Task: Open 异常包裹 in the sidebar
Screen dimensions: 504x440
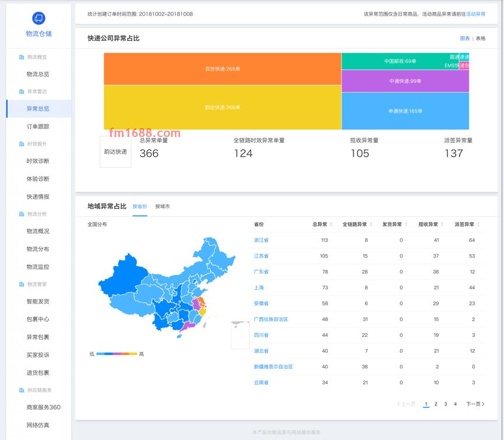Action: (x=38, y=337)
